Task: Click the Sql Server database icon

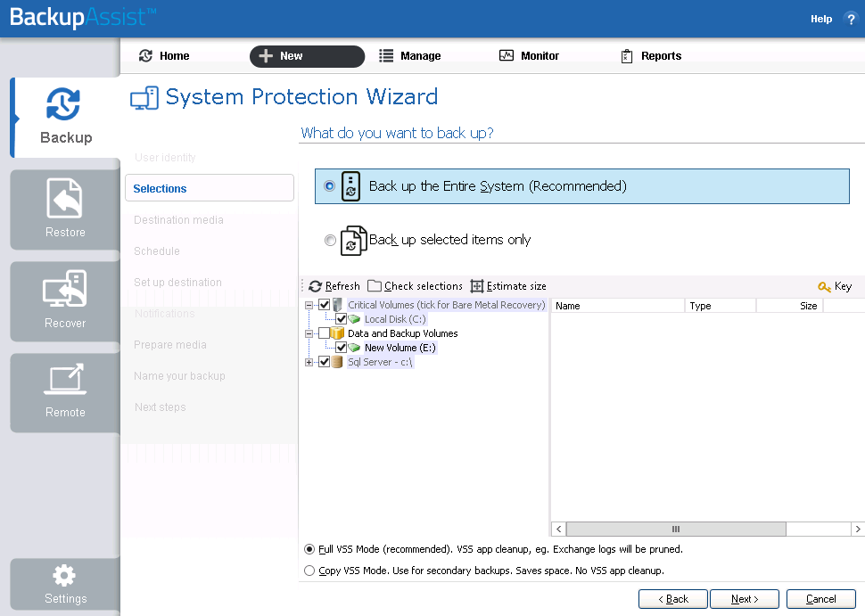Action: 337,362
